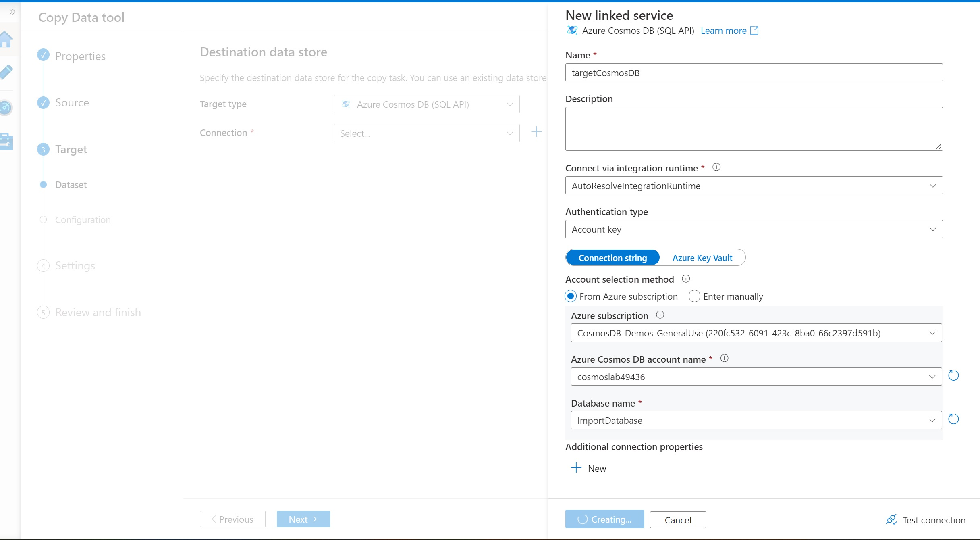Refresh the Cosmos DB account name list
Image resolution: width=980 pixels, height=540 pixels.
953,376
